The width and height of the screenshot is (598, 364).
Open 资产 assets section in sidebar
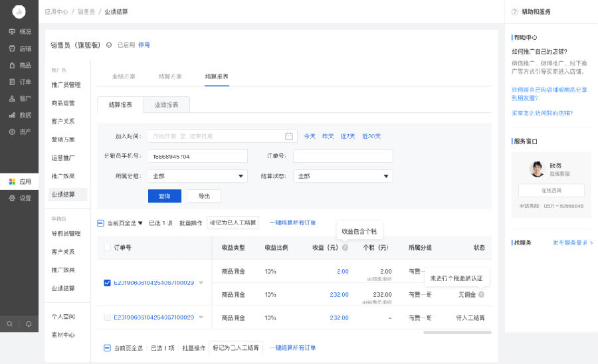click(x=19, y=132)
